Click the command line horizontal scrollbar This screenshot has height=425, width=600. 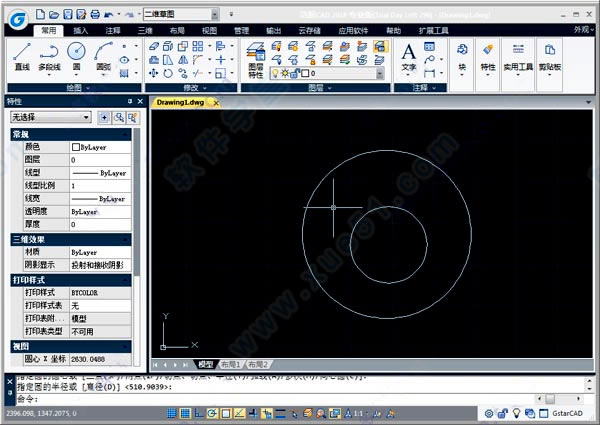pyautogui.click(x=560, y=399)
